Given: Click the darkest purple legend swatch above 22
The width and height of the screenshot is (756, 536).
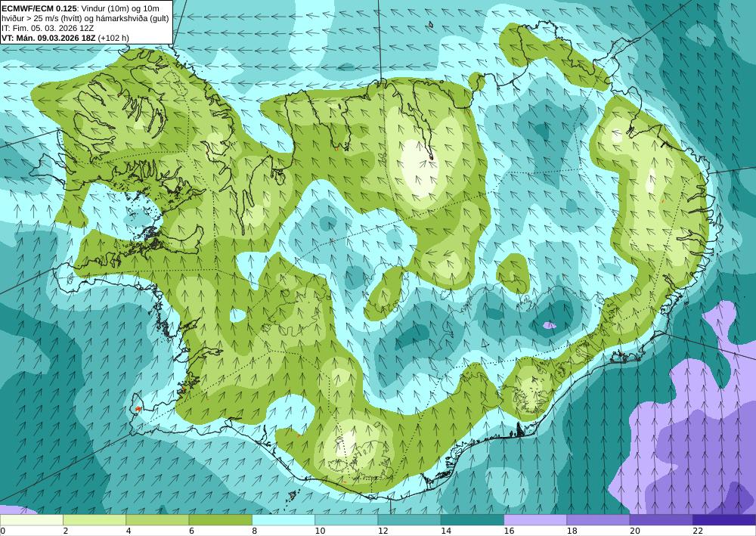Looking at the screenshot, I should coord(724,520).
